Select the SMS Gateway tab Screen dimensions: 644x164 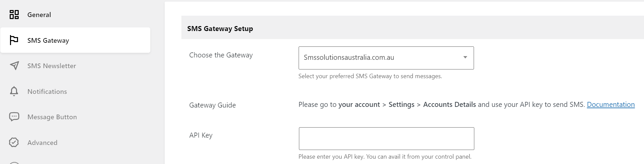(75, 40)
